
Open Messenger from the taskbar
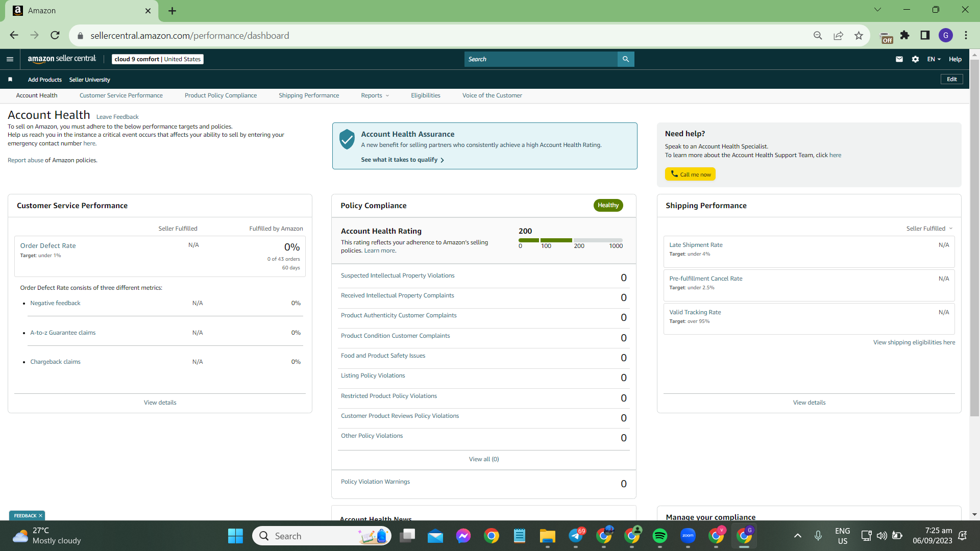pos(463,536)
